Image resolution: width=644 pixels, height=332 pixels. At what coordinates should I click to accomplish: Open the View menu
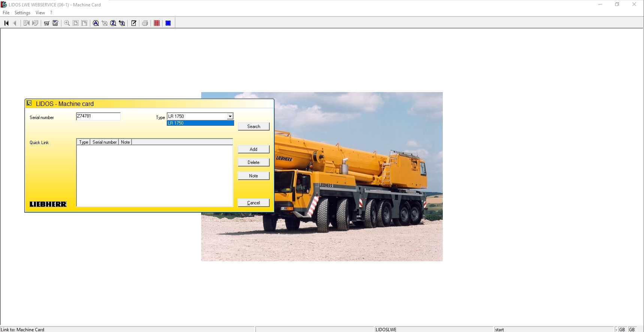pos(40,13)
